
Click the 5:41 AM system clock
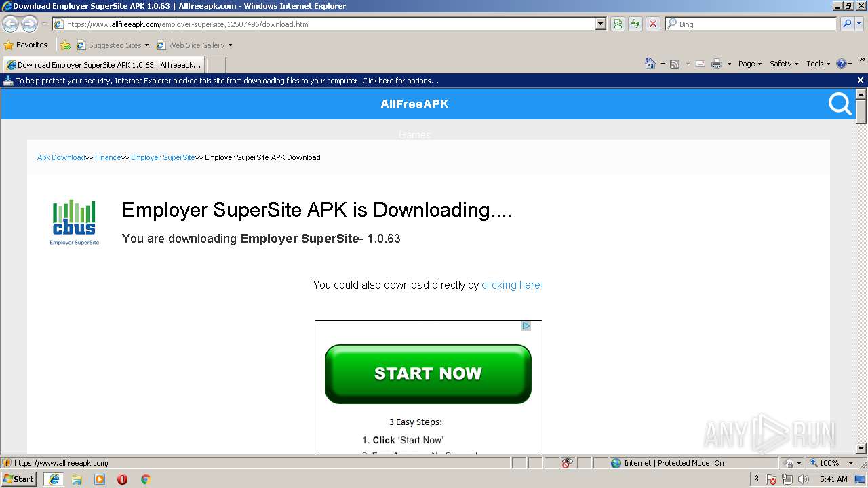pos(833,479)
